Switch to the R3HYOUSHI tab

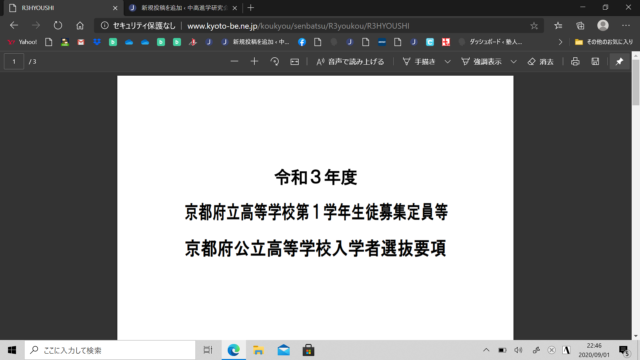61,8
